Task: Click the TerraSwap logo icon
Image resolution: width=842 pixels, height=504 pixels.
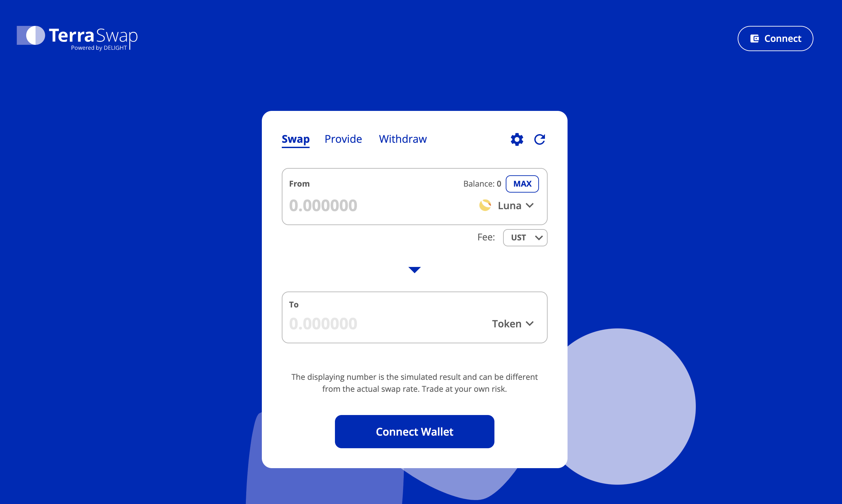Action: point(30,37)
